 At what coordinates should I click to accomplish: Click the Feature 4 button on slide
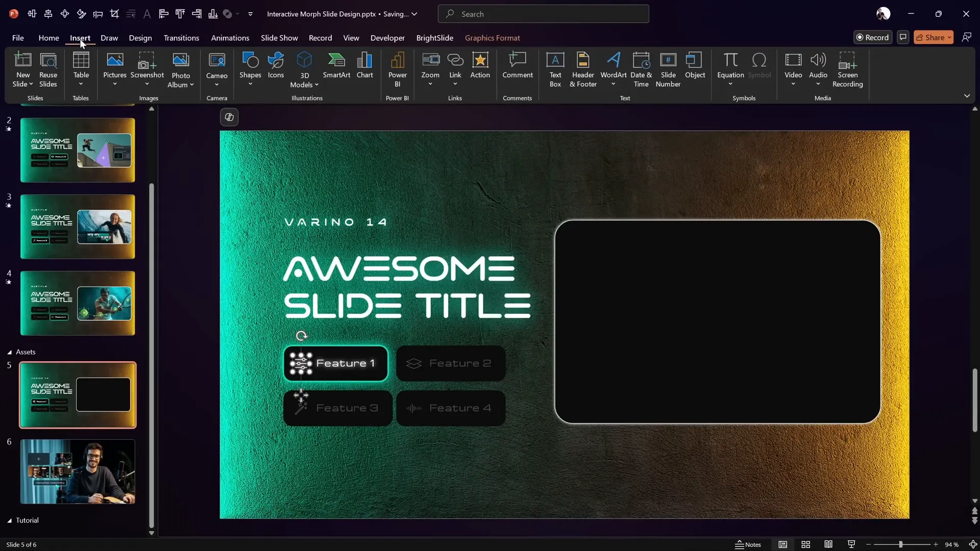[451, 408]
